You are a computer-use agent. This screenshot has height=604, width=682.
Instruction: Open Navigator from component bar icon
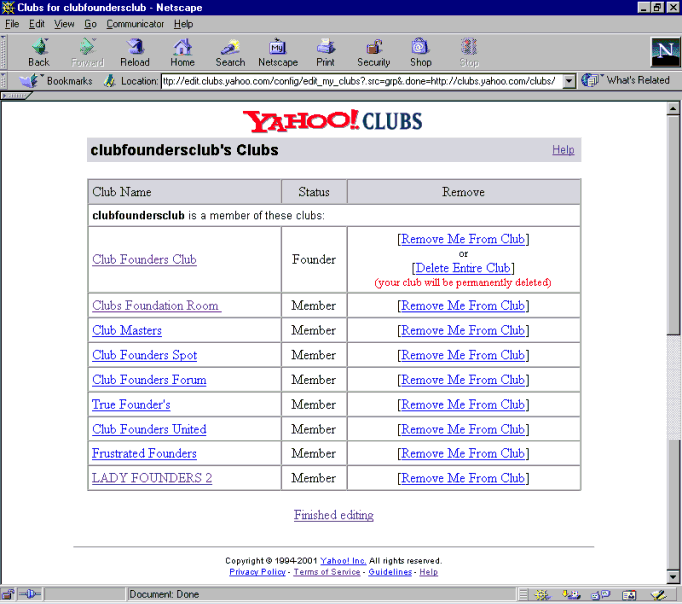542,594
